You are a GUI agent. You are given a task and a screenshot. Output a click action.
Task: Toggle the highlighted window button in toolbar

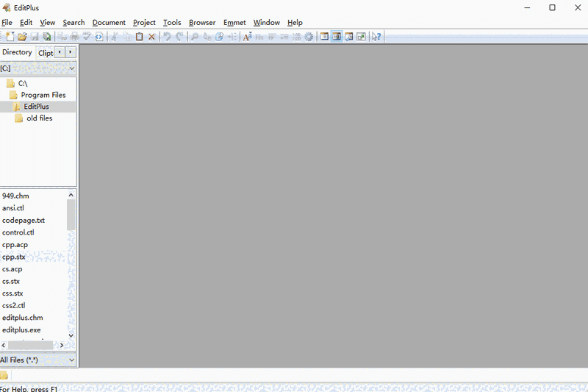click(337, 37)
